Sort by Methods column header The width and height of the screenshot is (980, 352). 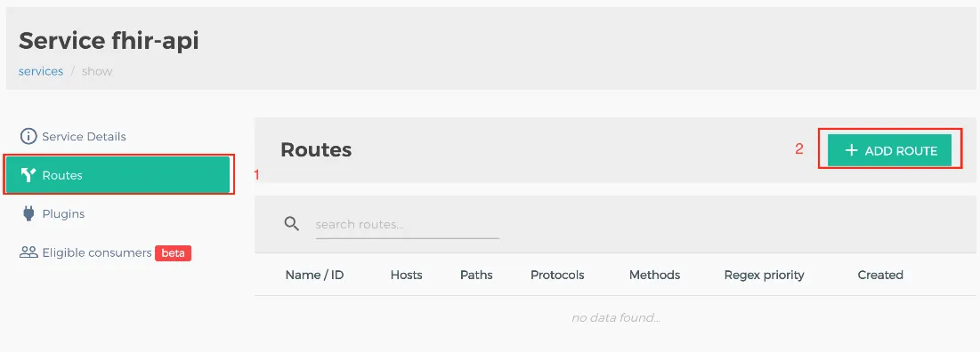click(x=654, y=275)
